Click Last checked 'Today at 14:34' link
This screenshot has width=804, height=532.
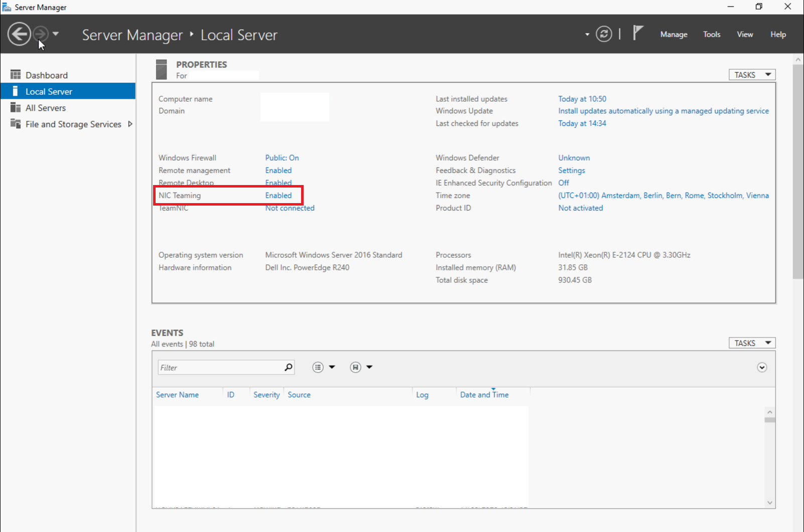[x=582, y=123]
